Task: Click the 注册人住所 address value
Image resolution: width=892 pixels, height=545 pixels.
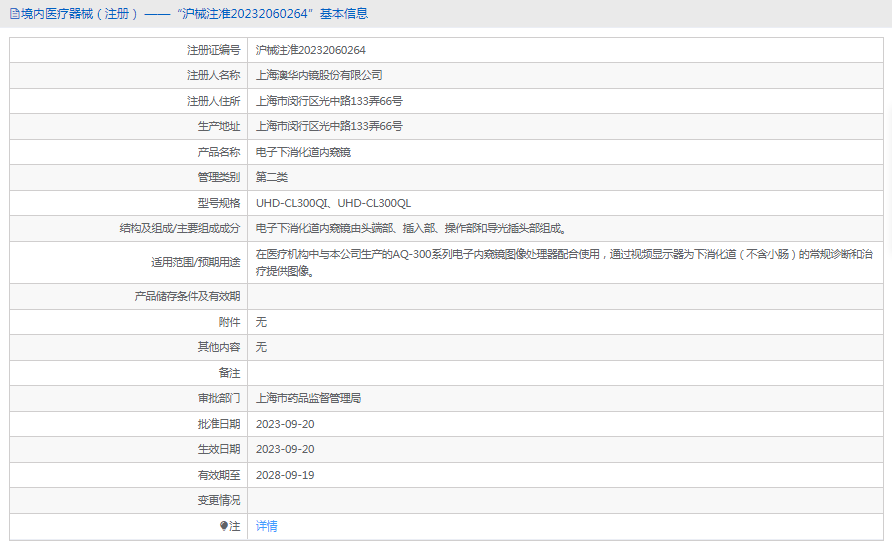Action: (x=329, y=101)
